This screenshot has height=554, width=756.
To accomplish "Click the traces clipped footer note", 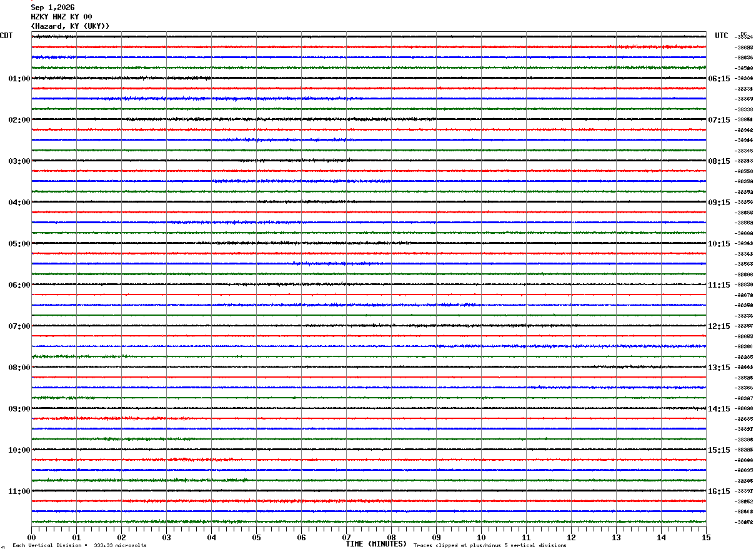I will point(490,546).
